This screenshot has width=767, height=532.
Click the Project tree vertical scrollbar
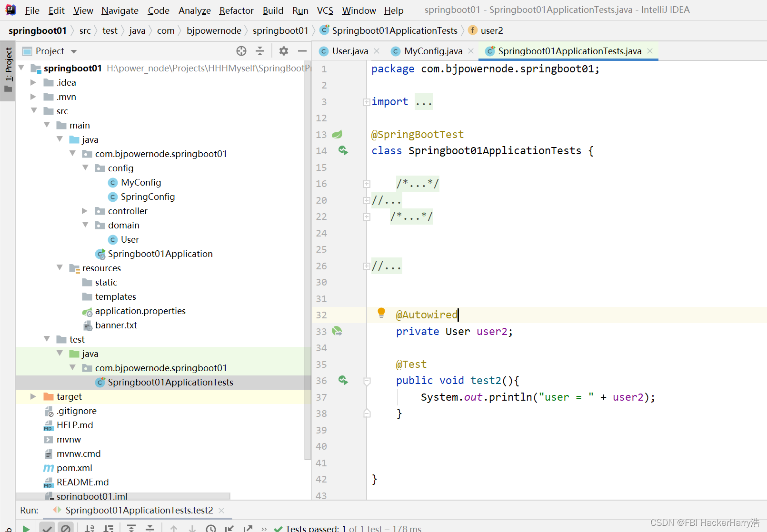308,260
